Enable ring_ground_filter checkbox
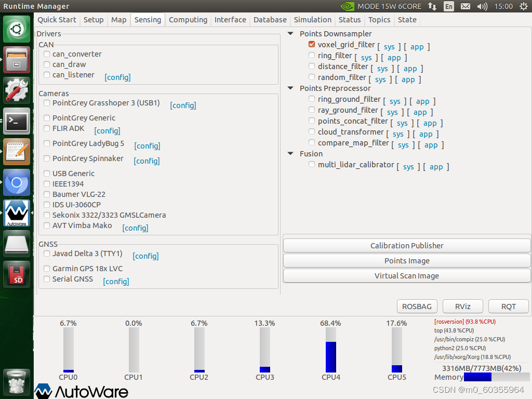Image resolution: width=532 pixels, height=399 pixels. coord(312,99)
